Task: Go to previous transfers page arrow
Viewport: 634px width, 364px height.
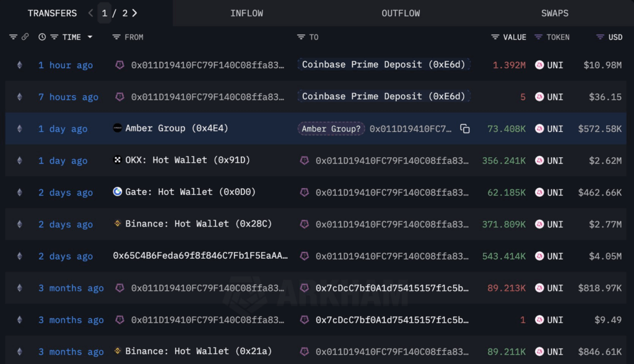Action: tap(90, 13)
